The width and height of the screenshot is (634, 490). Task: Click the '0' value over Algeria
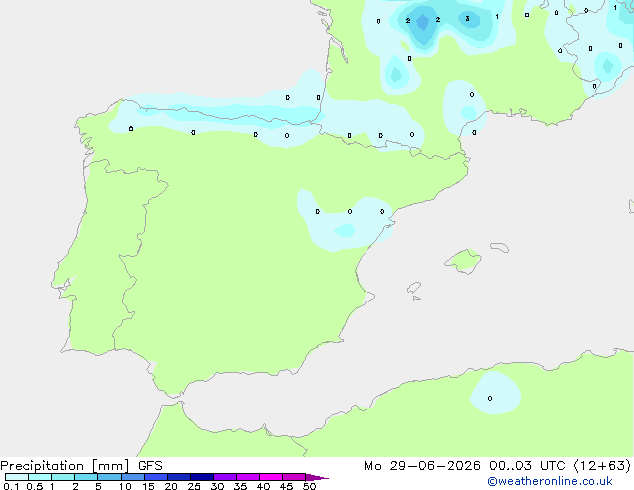pos(490,399)
